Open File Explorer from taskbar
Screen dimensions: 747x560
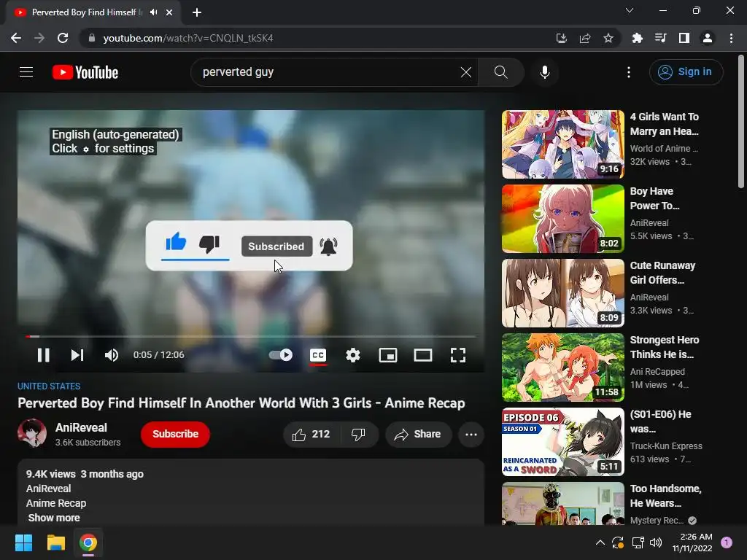[x=55, y=542]
